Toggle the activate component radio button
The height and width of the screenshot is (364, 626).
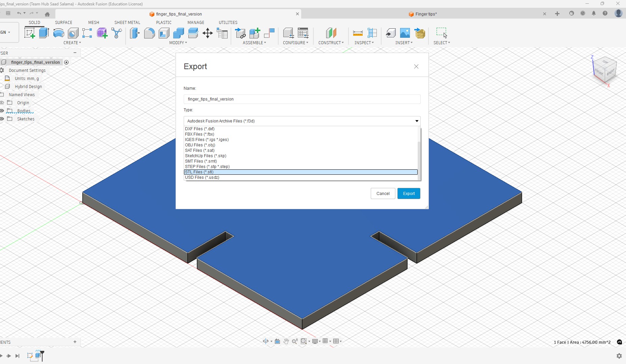pyautogui.click(x=67, y=62)
